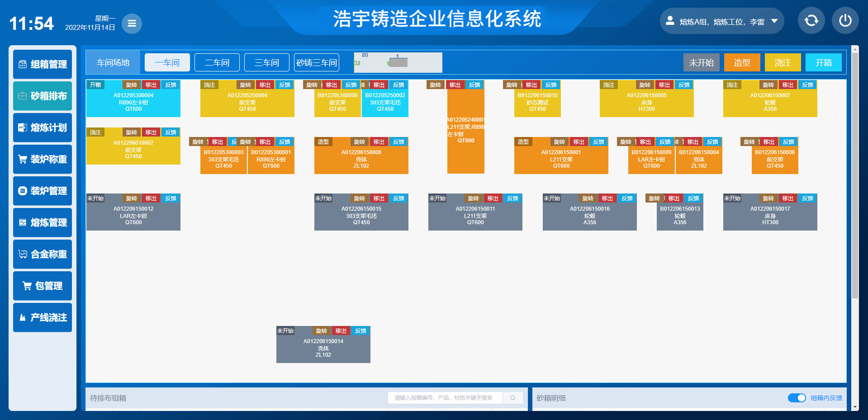This screenshot has width=868, height=420.
Task: Open 装炉称重 from the sidebar
Action: click(43, 159)
